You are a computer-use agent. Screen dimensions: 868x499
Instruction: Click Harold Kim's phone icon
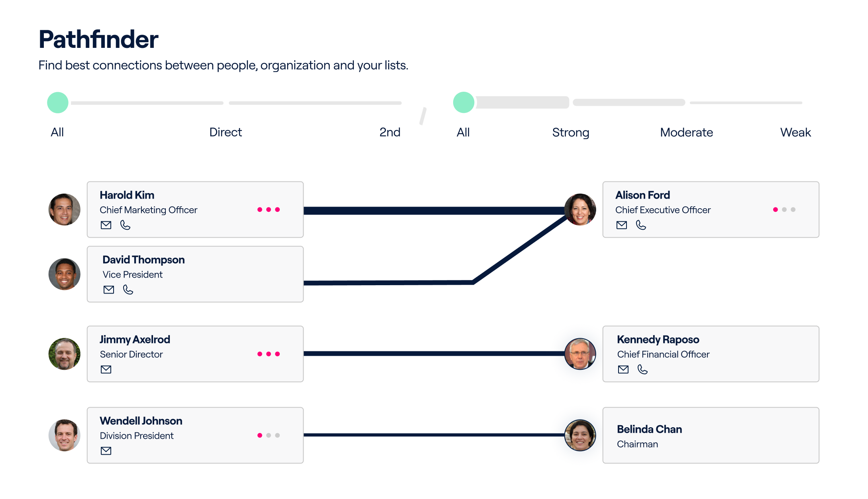point(126,225)
